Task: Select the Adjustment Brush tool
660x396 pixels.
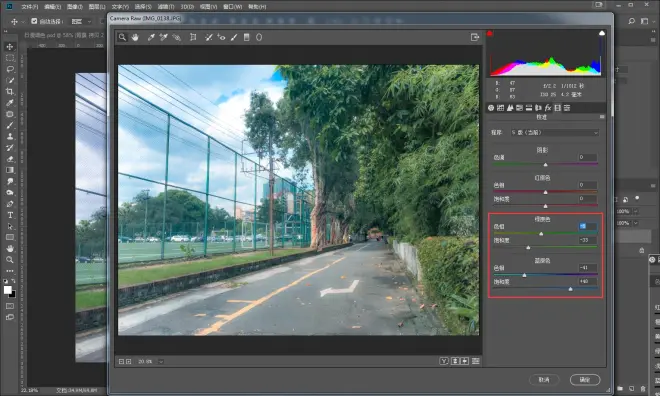Action: [x=234, y=37]
